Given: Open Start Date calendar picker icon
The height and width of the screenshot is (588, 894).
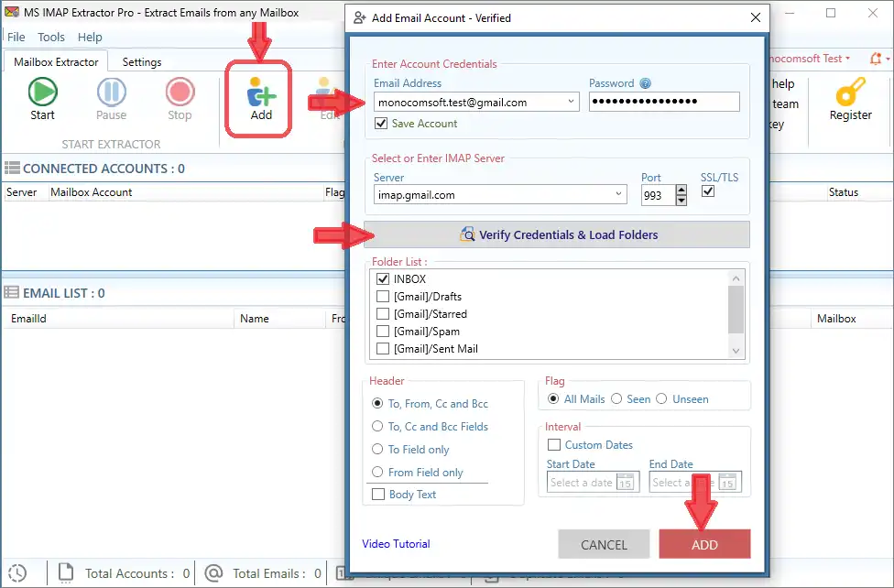Looking at the screenshot, I should click(x=625, y=483).
